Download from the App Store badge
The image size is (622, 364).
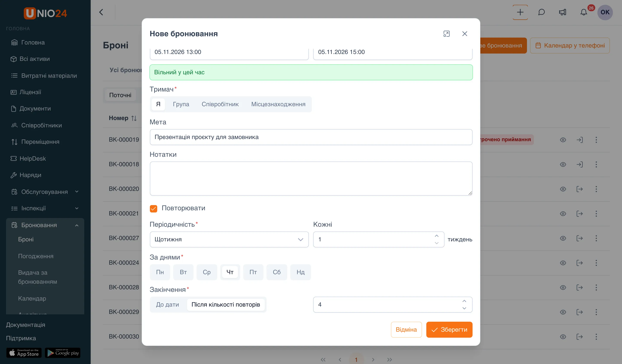point(24,353)
